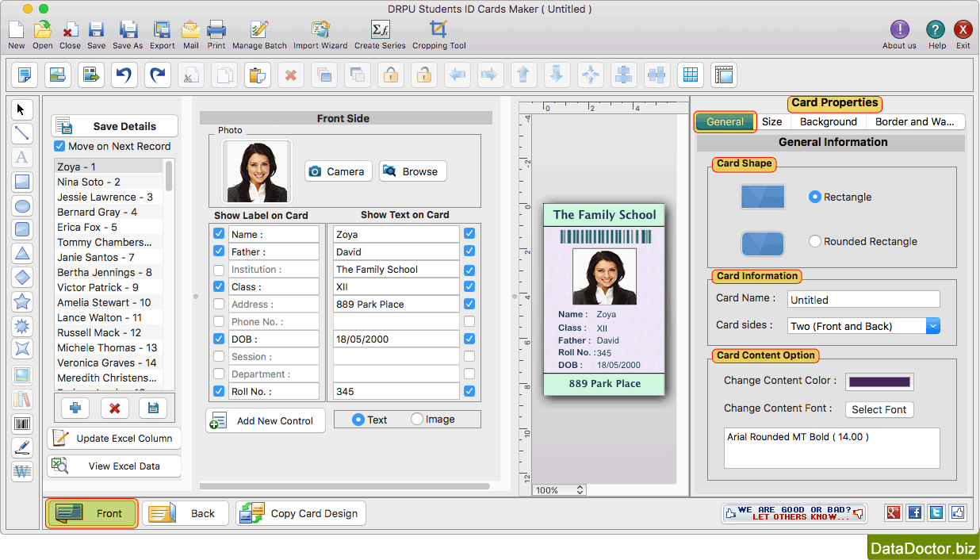Enable the Phone No. label checkbox
Image resolution: width=980 pixels, height=560 pixels.
pos(219,321)
